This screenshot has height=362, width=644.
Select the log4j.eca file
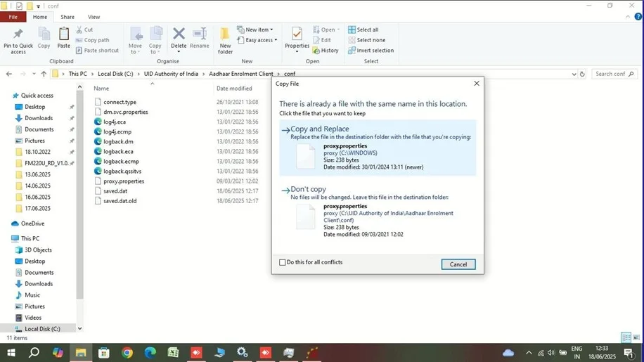[x=114, y=122]
